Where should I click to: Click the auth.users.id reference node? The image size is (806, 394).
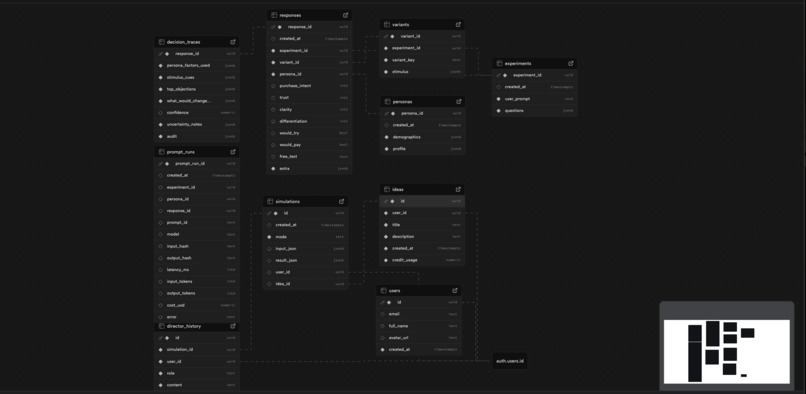coord(510,361)
